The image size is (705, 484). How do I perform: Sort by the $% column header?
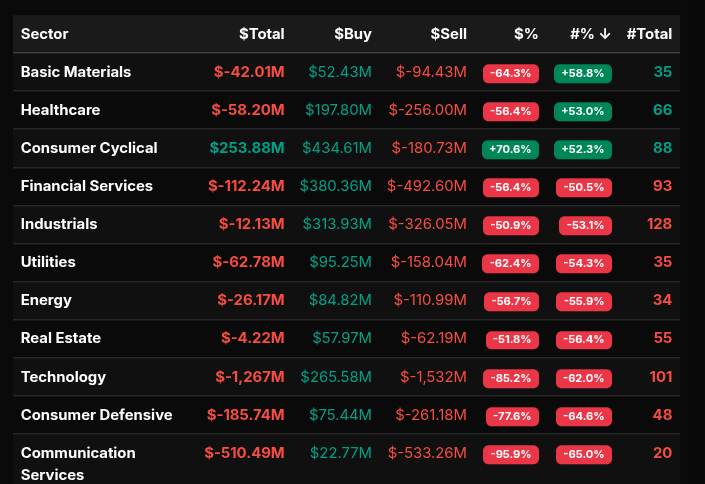(x=526, y=34)
